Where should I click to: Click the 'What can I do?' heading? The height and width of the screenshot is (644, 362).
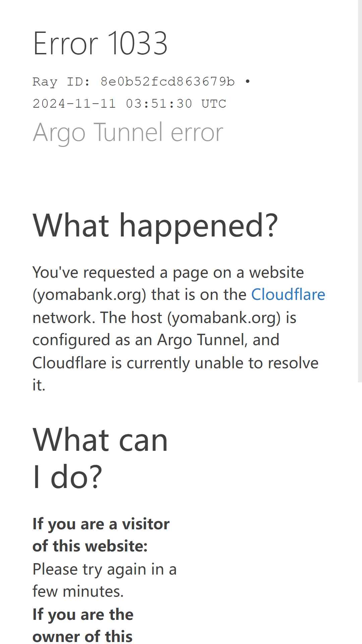pos(100,458)
